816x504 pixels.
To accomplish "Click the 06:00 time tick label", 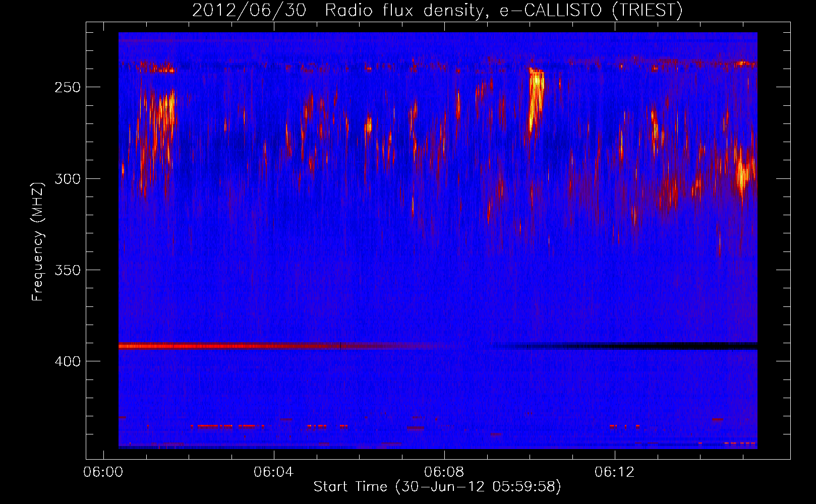I will 103,472.
